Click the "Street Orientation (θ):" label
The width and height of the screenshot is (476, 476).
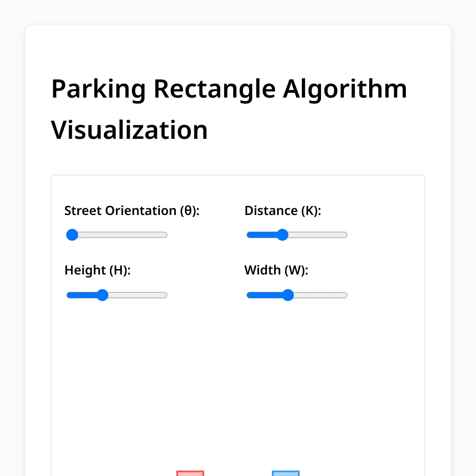(x=132, y=211)
